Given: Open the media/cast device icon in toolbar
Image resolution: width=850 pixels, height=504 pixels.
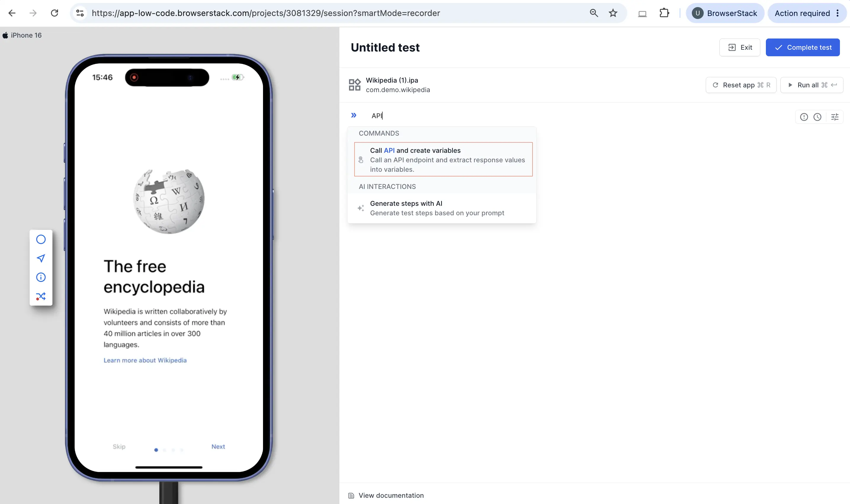Looking at the screenshot, I should 642,14.
